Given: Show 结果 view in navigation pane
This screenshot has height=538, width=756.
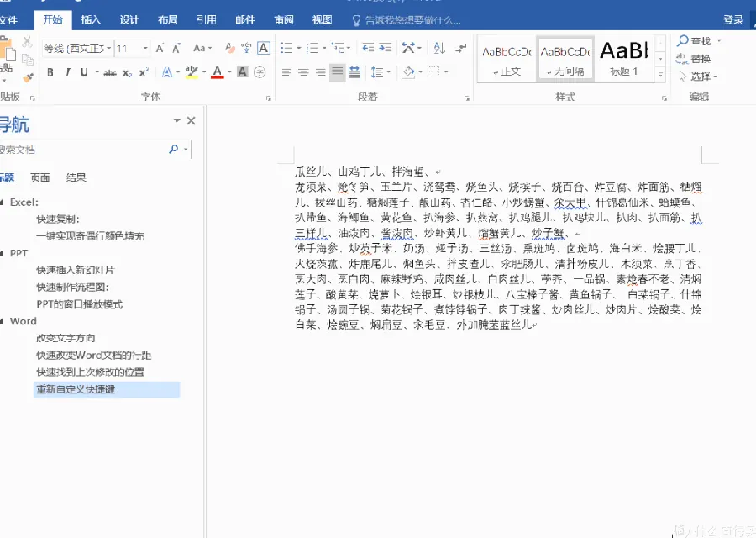Looking at the screenshot, I should click(x=76, y=178).
